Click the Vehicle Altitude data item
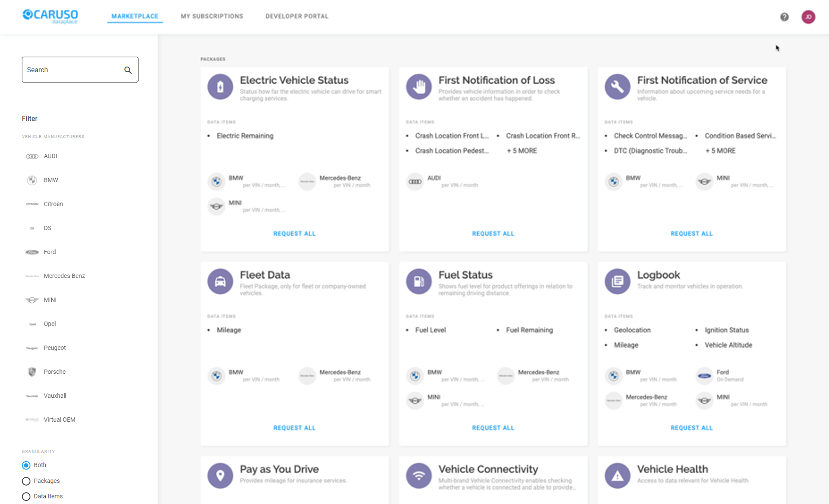Image resolution: width=829 pixels, height=504 pixels. pos(728,345)
